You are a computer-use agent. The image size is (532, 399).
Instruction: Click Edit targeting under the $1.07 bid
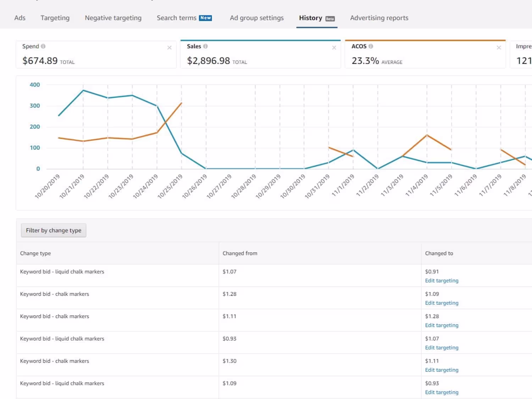pos(442,348)
